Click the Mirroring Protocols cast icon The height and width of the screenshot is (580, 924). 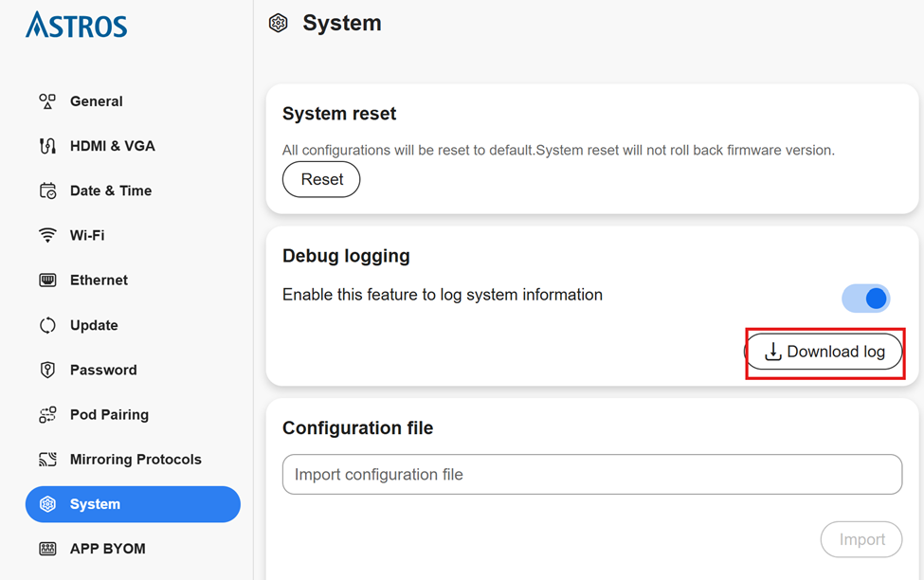47,460
